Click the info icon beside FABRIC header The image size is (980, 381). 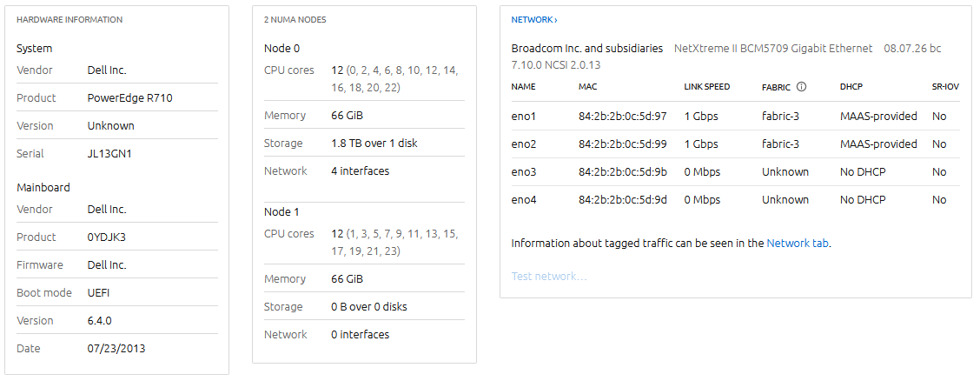tap(801, 87)
